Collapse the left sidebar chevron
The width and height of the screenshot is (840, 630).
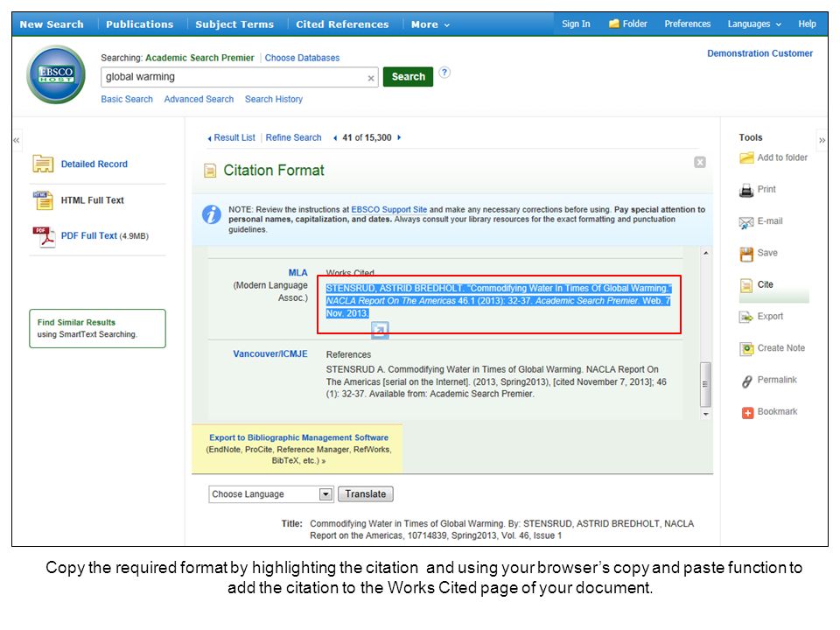click(17, 140)
